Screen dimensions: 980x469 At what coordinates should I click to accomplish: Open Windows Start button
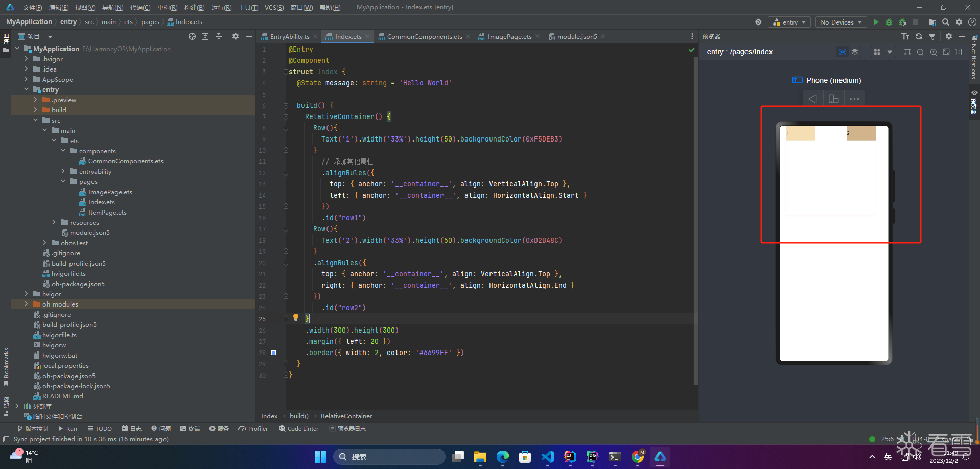point(320,457)
